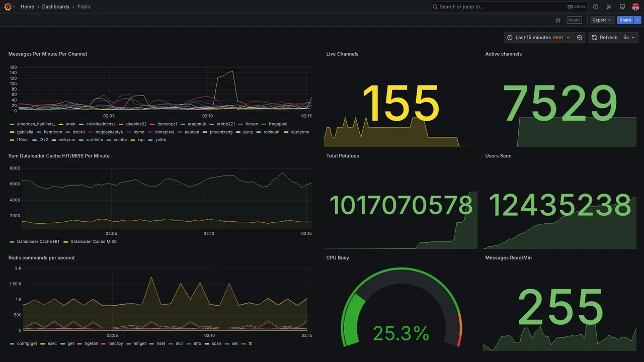Screen dimensions: 644x362
Task: Click the forsen legend color swatch
Action: [x=241, y=124]
